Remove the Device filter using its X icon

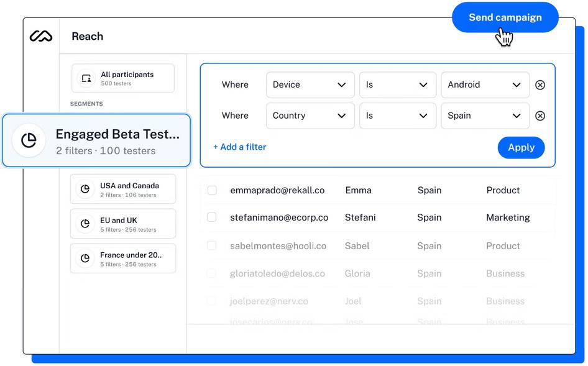tap(540, 85)
